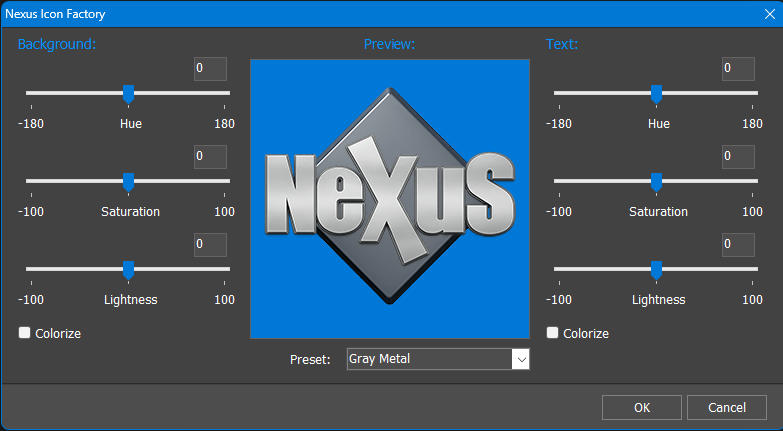Click the Text Hue slider handle
Image resolution: width=783 pixels, height=431 pixels.
pos(656,94)
